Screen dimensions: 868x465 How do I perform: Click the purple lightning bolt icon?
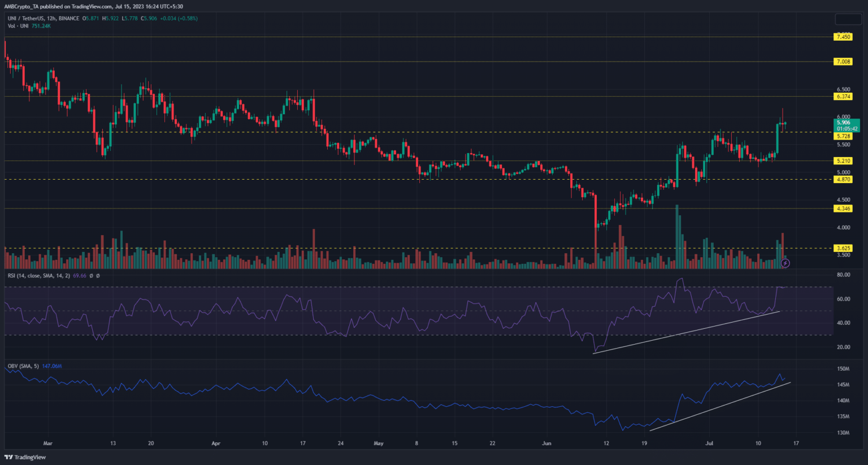click(785, 263)
